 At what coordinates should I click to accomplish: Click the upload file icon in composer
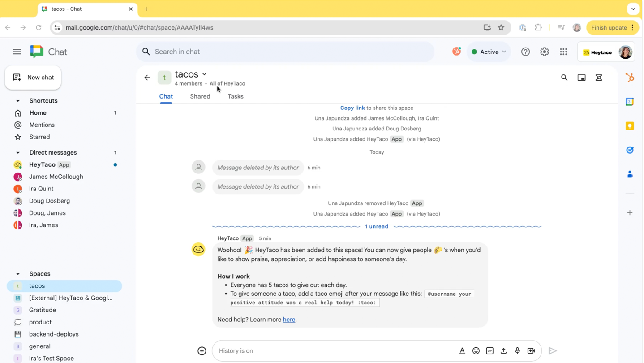click(504, 351)
